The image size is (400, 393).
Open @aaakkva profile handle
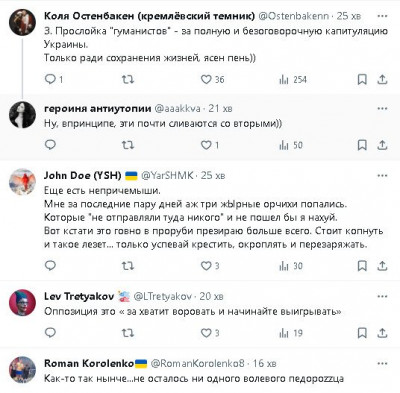[x=177, y=108]
